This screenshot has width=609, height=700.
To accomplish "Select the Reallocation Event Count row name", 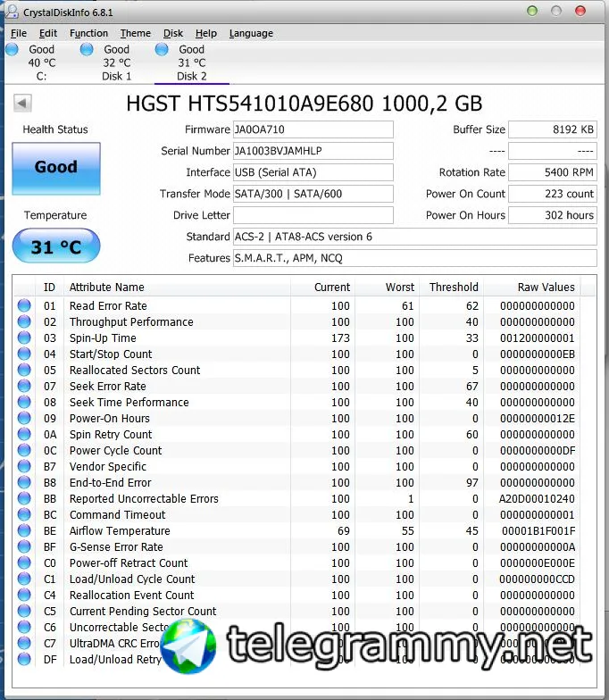I will coord(132,595).
